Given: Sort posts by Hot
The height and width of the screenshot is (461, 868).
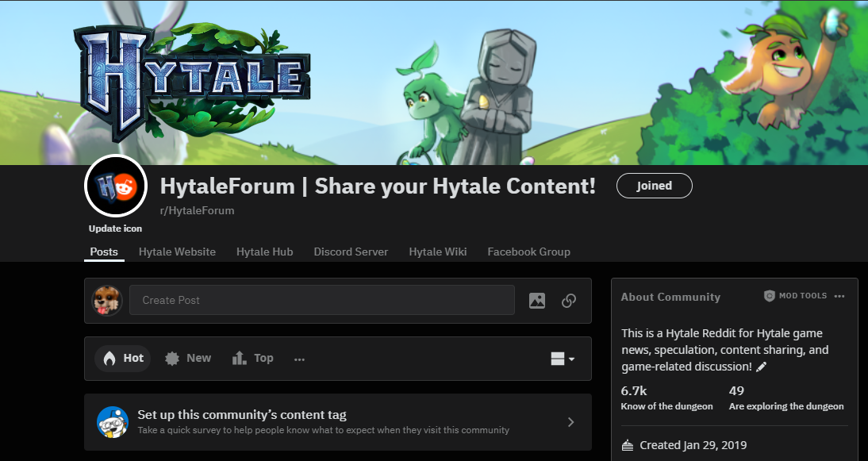Looking at the screenshot, I should 123,358.
